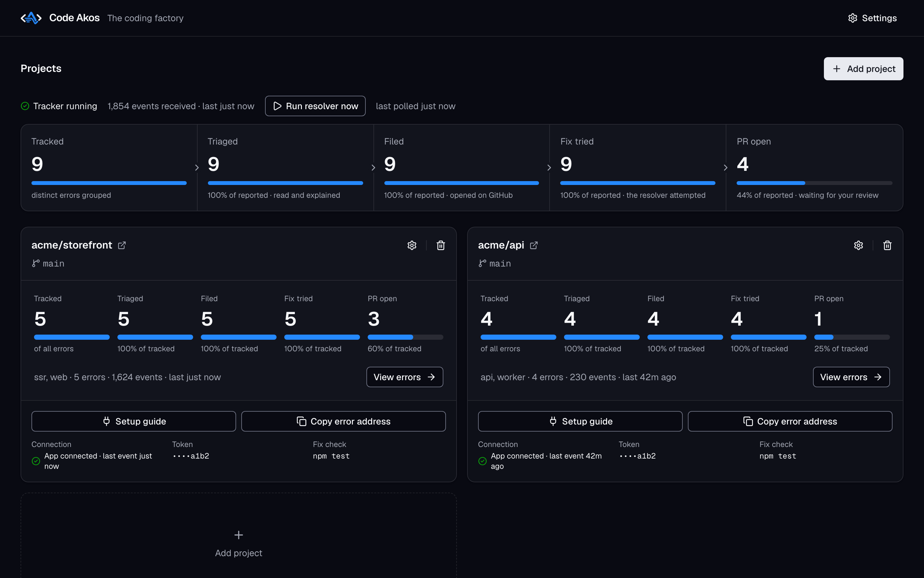The image size is (924, 578).
Task: Click the acme/api project title
Action: (501, 245)
